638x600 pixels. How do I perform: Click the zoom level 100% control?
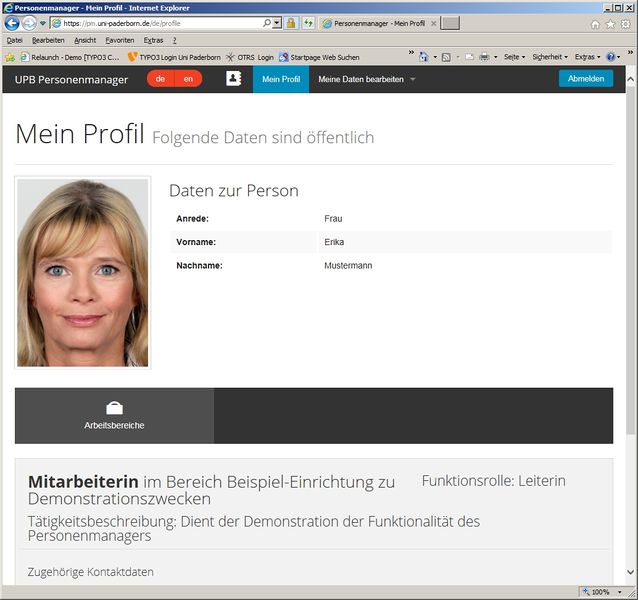(603, 592)
